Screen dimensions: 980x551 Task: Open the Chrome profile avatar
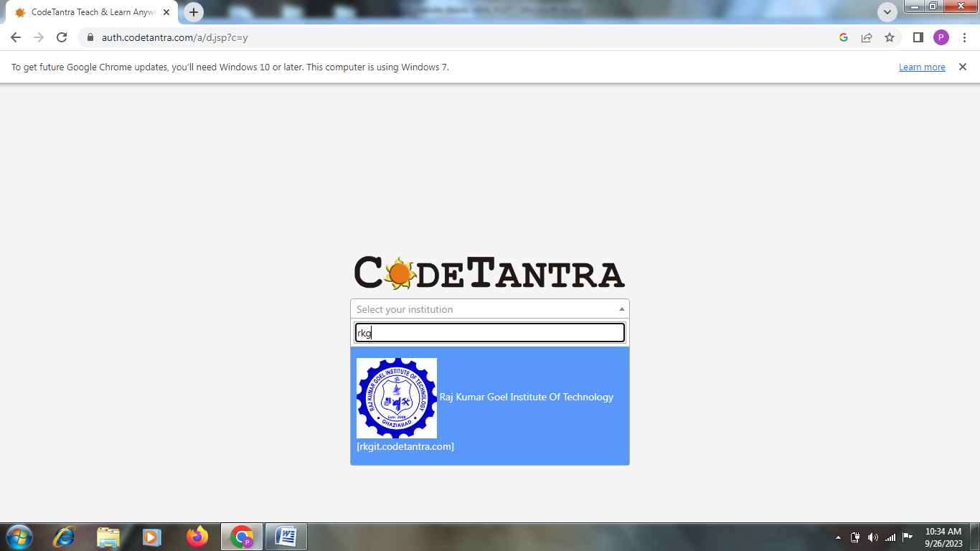click(941, 37)
